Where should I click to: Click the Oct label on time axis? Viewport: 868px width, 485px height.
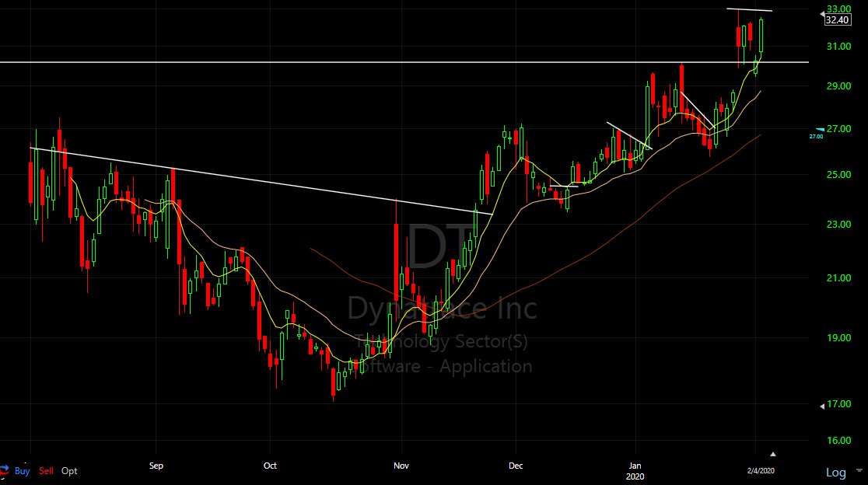(x=270, y=466)
